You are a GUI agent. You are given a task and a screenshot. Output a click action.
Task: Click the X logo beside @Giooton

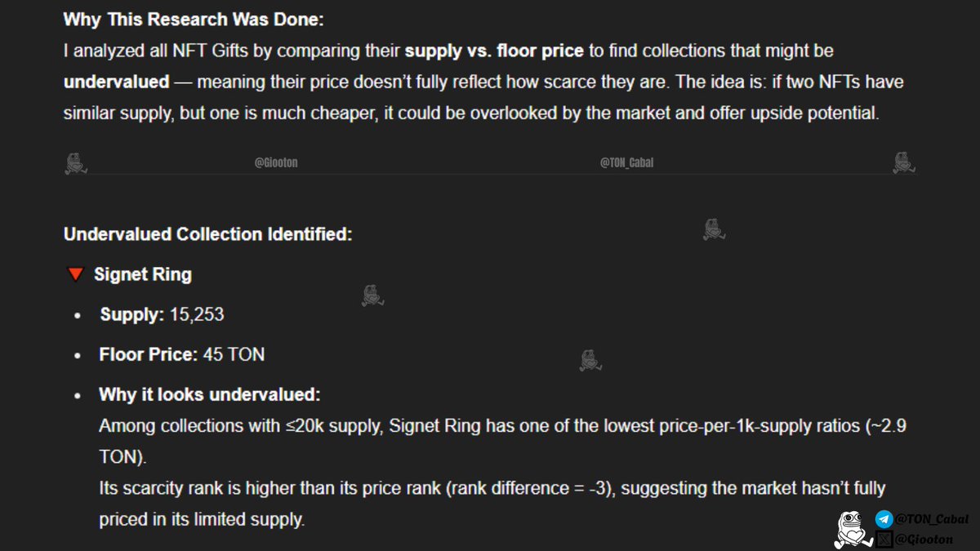pos(884,538)
